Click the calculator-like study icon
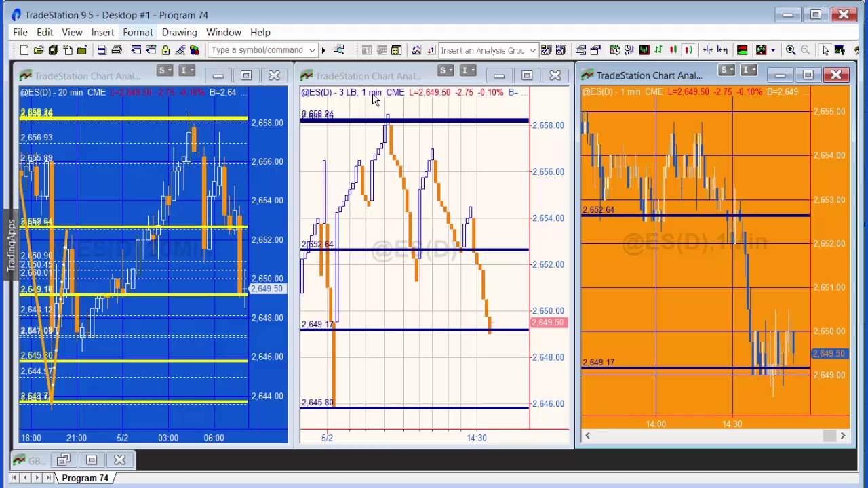 396,50
